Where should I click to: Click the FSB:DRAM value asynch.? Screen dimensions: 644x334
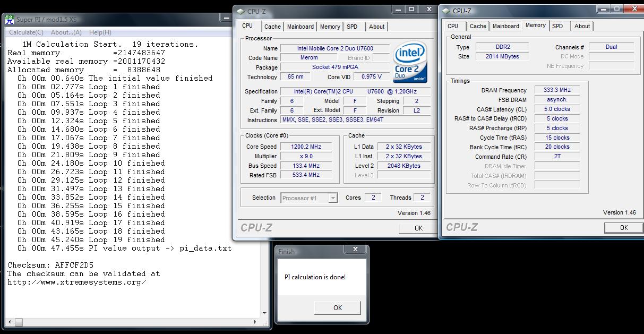pos(557,100)
